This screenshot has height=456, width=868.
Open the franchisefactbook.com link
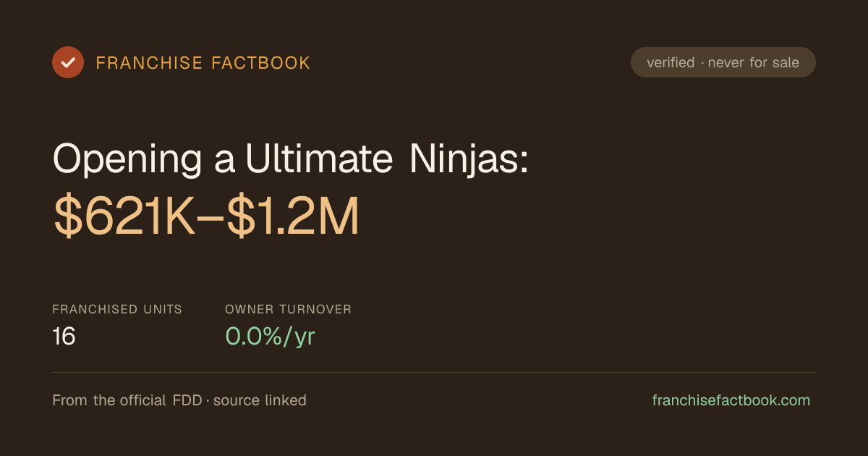pos(731,400)
